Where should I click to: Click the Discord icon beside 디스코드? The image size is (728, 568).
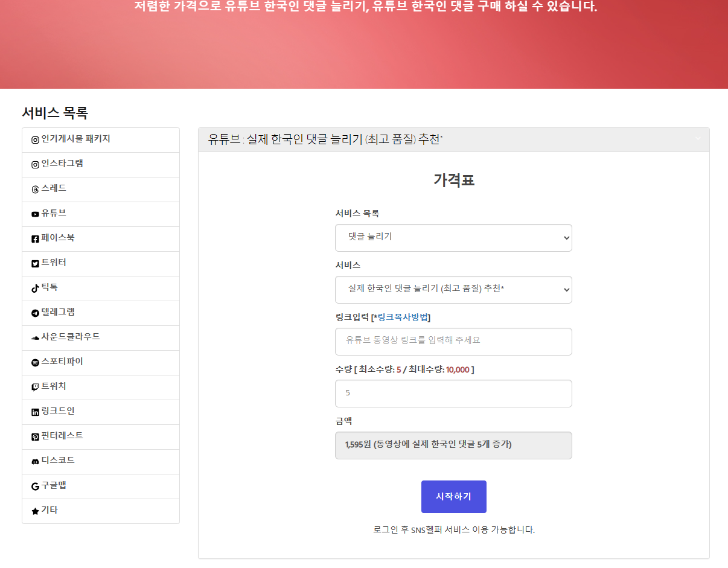[x=35, y=461]
